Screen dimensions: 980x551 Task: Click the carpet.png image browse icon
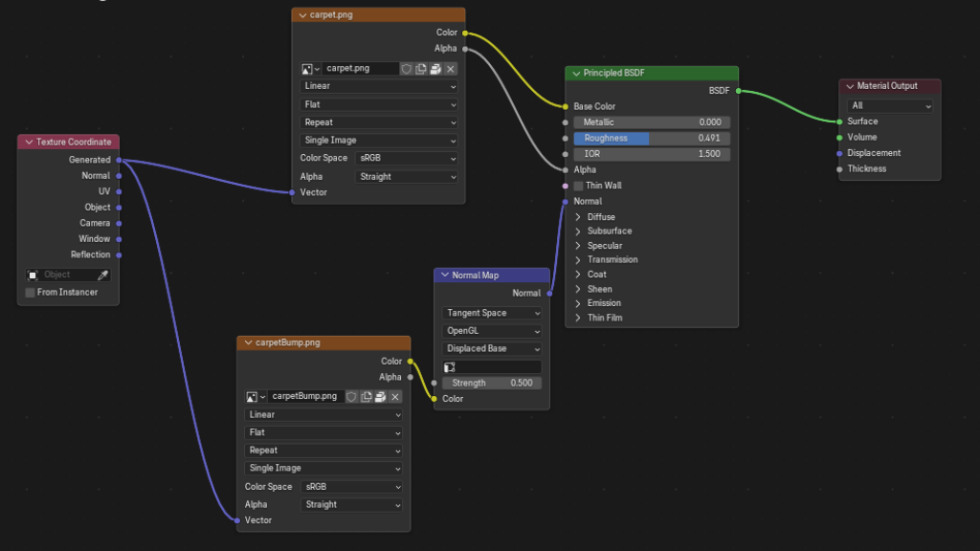click(310, 69)
